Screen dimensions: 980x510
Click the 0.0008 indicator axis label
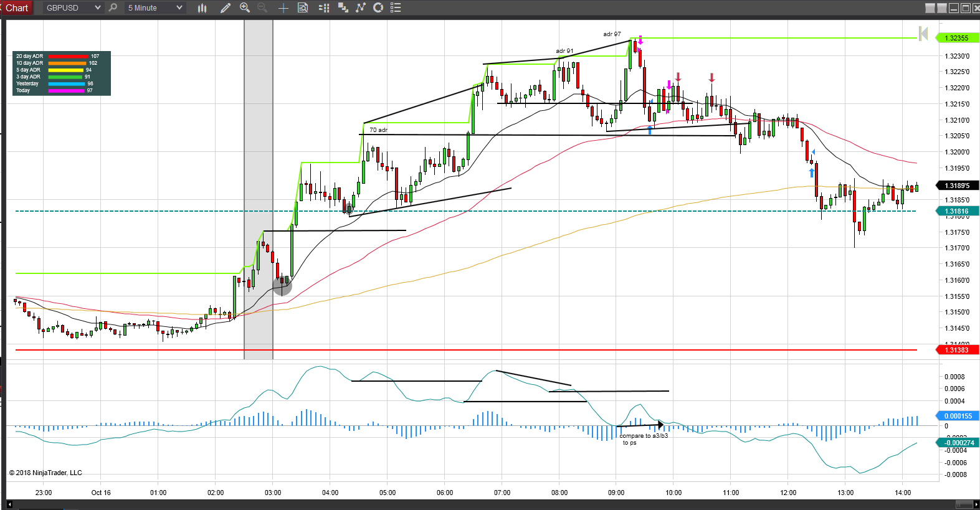point(954,377)
